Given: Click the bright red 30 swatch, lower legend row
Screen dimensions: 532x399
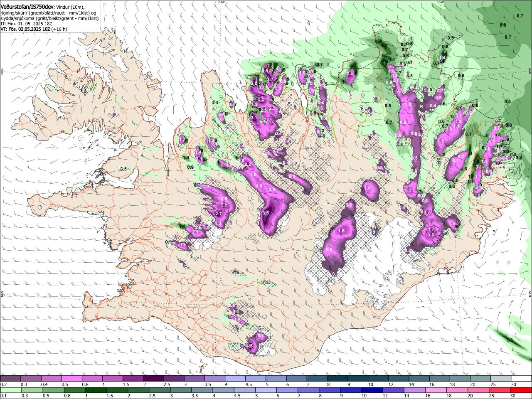Looking at the screenshot, I should (x=521, y=390).
